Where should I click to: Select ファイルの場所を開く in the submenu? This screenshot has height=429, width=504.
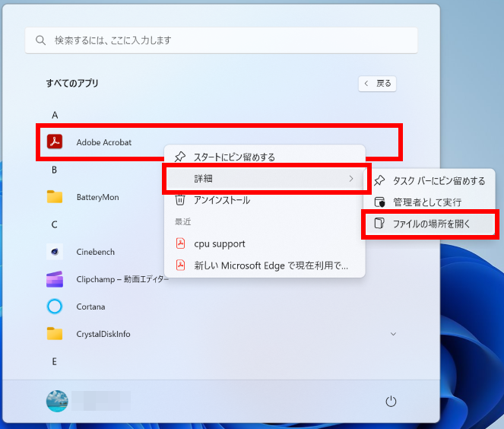(x=430, y=224)
